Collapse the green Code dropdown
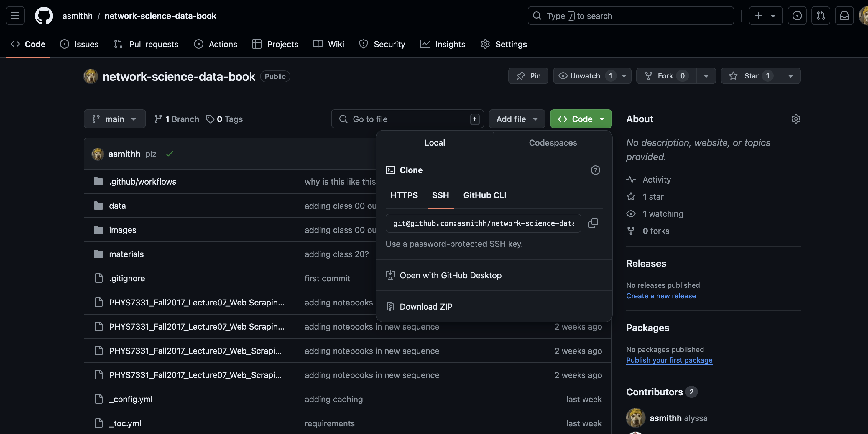The width and height of the screenshot is (868, 434). point(581,119)
